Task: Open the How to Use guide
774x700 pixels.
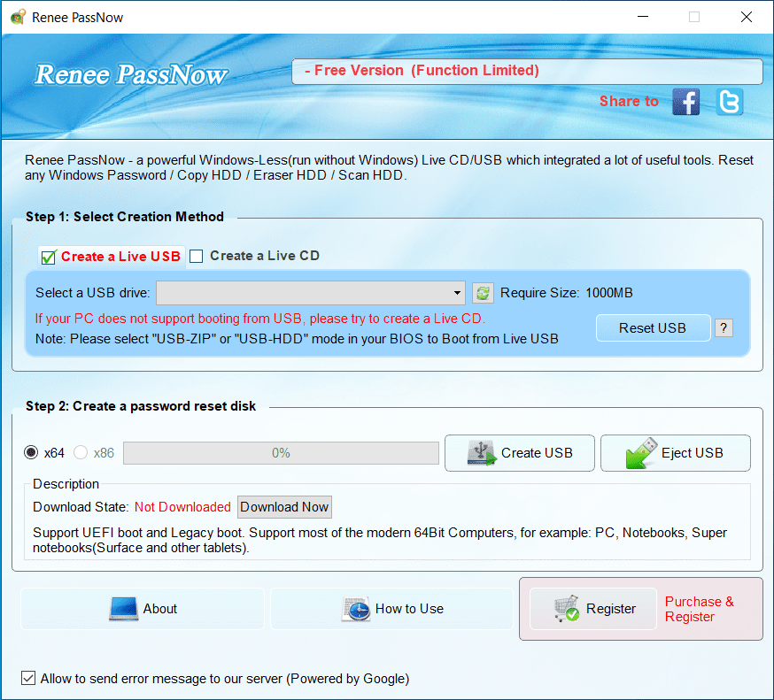Action: tap(392, 609)
